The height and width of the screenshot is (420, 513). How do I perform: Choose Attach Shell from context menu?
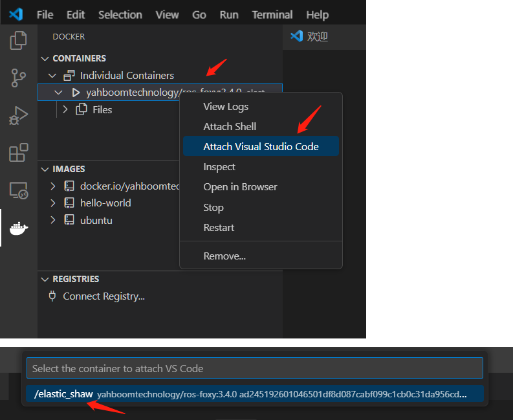pyautogui.click(x=261, y=127)
